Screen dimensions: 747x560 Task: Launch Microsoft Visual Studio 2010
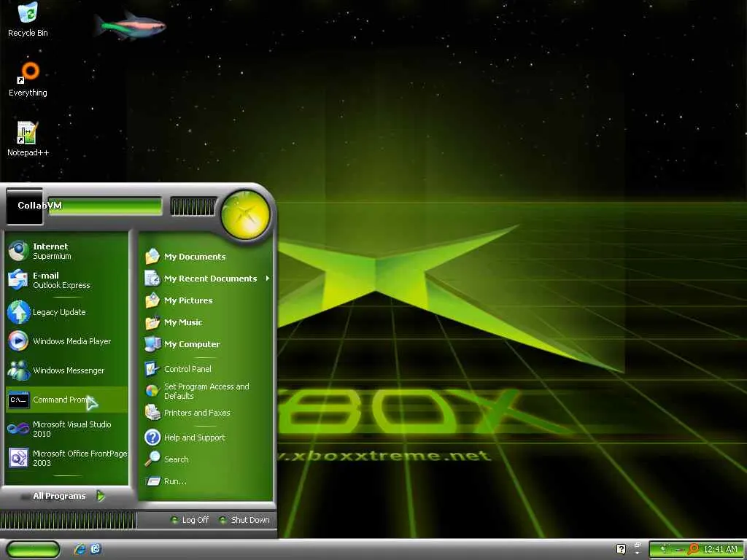(66, 429)
